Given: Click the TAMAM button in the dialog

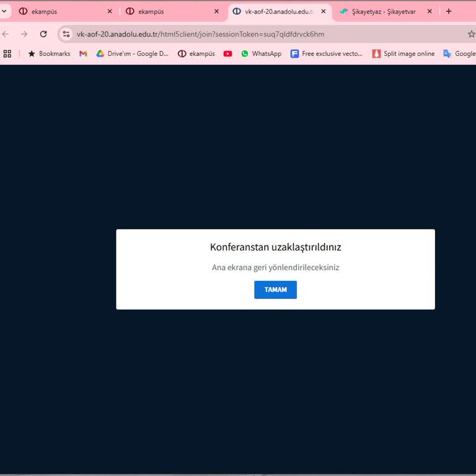Looking at the screenshot, I should click(275, 289).
